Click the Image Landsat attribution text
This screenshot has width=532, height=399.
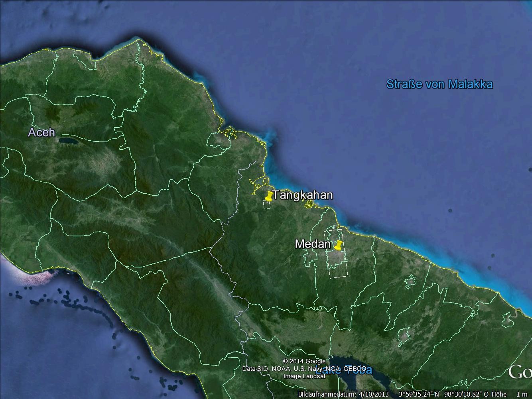(304, 376)
